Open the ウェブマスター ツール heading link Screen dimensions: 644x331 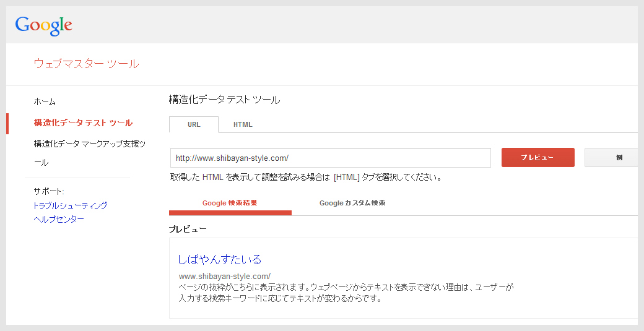pos(86,64)
